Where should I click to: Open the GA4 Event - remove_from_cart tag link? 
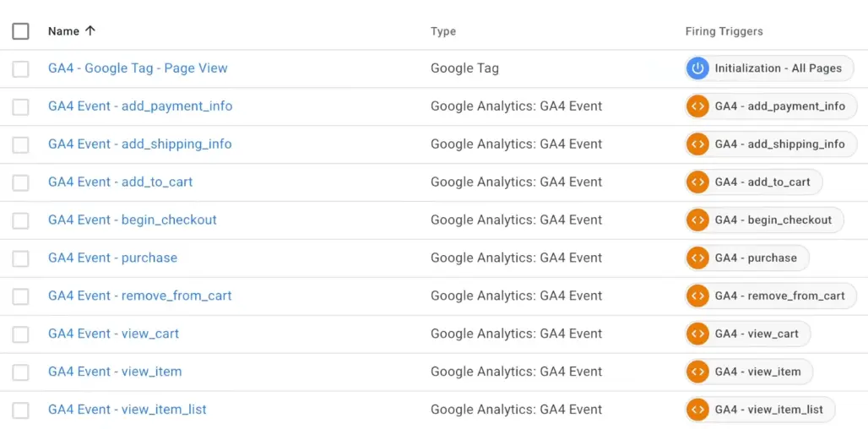(x=139, y=296)
